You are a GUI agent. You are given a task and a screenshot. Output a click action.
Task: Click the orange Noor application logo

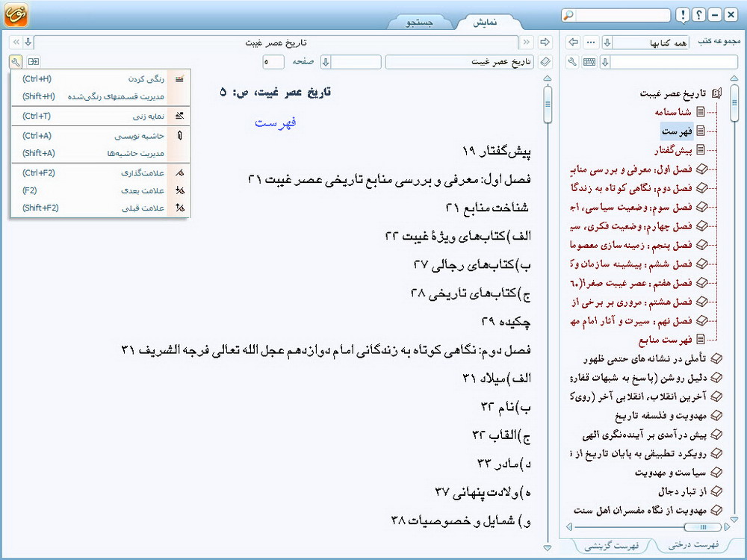click(16, 15)
